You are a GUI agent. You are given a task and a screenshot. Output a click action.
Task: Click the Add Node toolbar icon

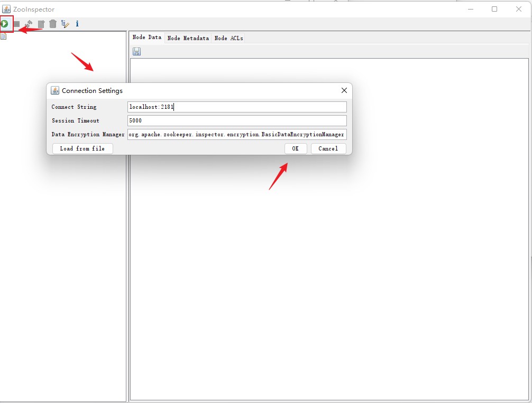pyautogui.click(x=41, y=24)
